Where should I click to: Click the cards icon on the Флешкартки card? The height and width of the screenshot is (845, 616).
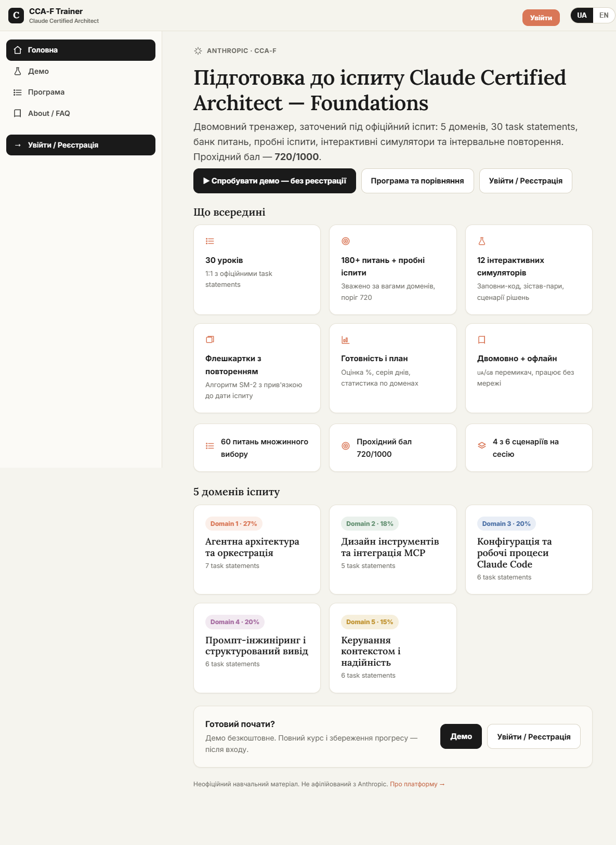point(210,339)
